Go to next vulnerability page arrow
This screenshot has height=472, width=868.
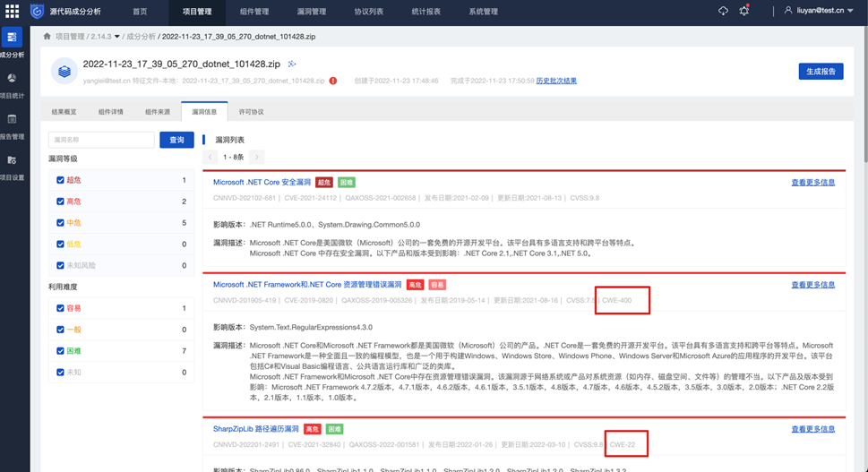click(257, 157)
